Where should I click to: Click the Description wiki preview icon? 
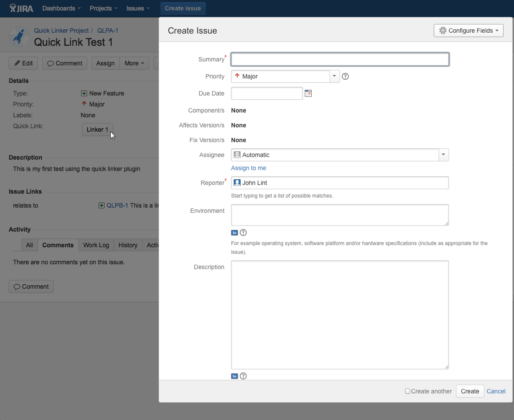235,376
